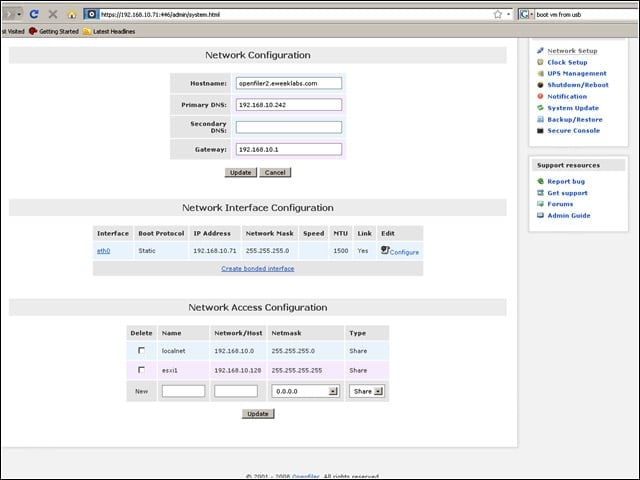This screenshot has width=640, height=480.
Task: Open the Shutdown/Reboot sidebar item
Action: [578, 85]
